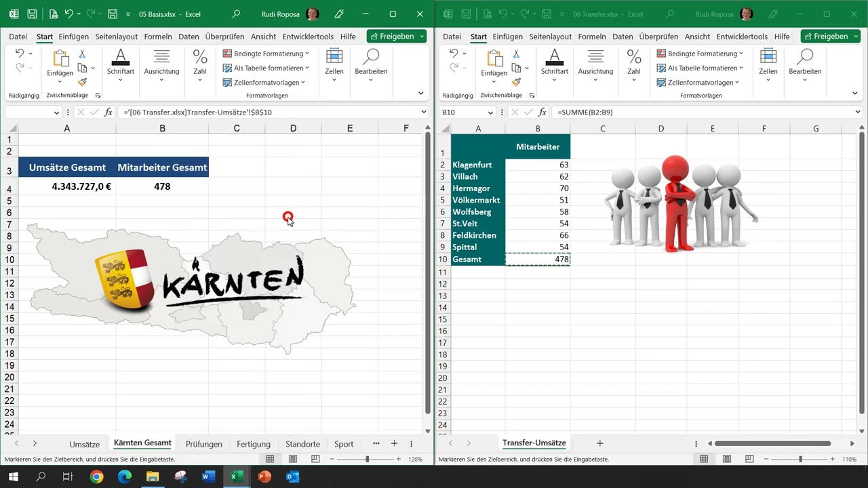Screen dimensions: 868x488
Task: Select Klagenfurt cell in 06 Transfer sheet
Action: (478, 165)
